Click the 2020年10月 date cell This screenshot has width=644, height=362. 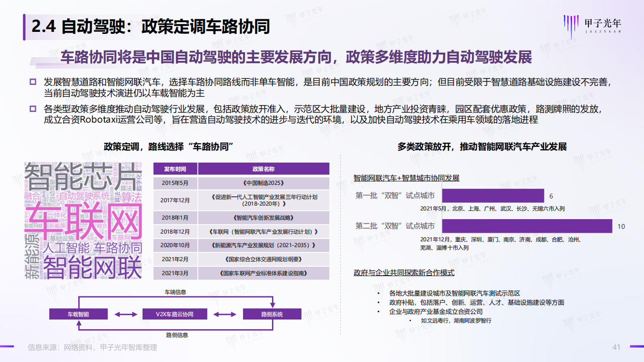(x=174, y=245)
